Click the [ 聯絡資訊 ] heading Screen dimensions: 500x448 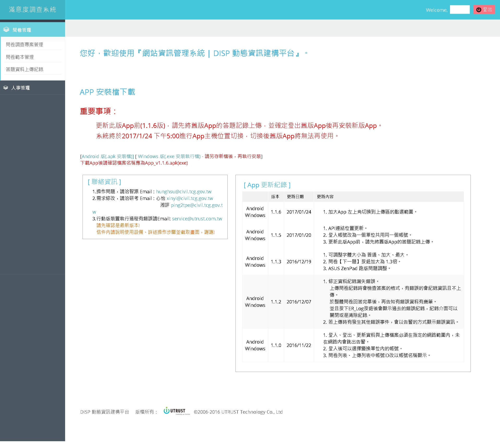tap(104, 182)
